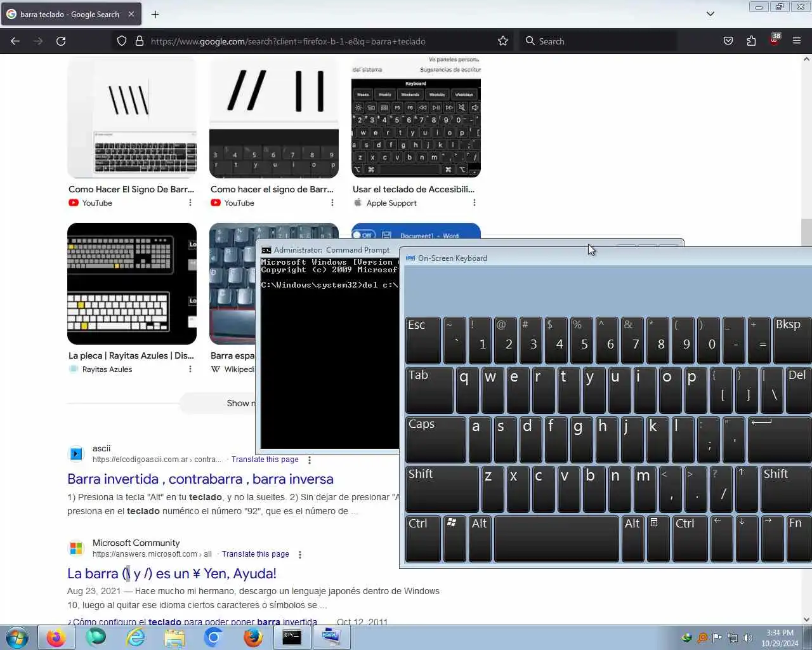This screenshot has width=812, height=650.
Task: Toggle Caps key on On-Screen Keyboard
Action: (x=436, y=439)
